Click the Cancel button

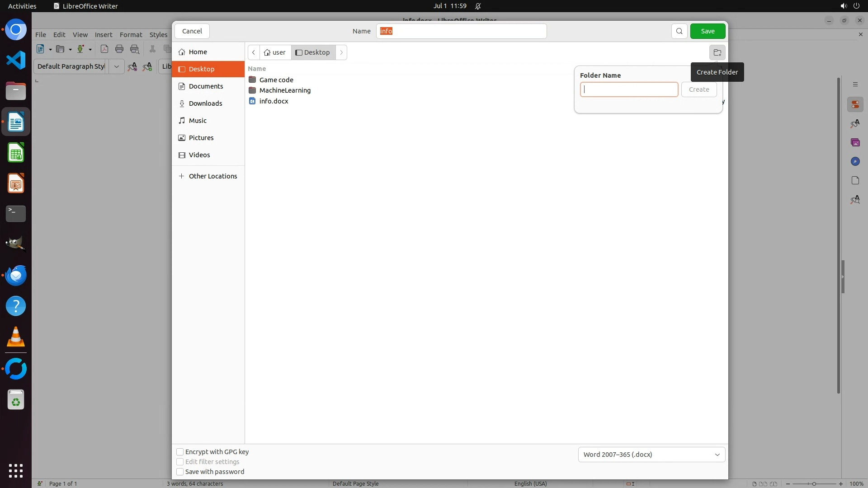(192, 31)
